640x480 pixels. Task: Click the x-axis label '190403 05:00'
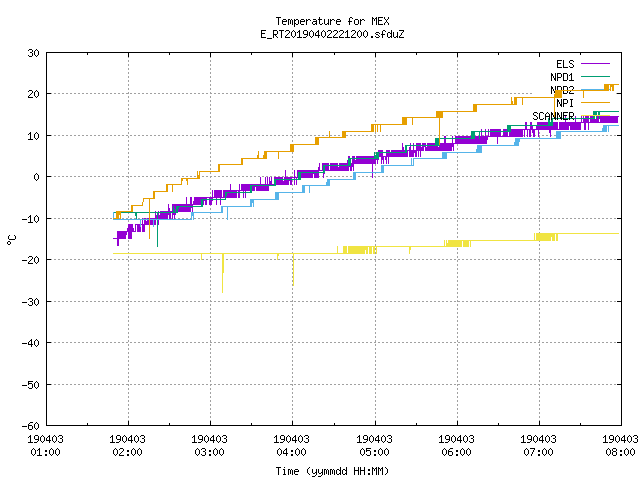tap(374, 446)
